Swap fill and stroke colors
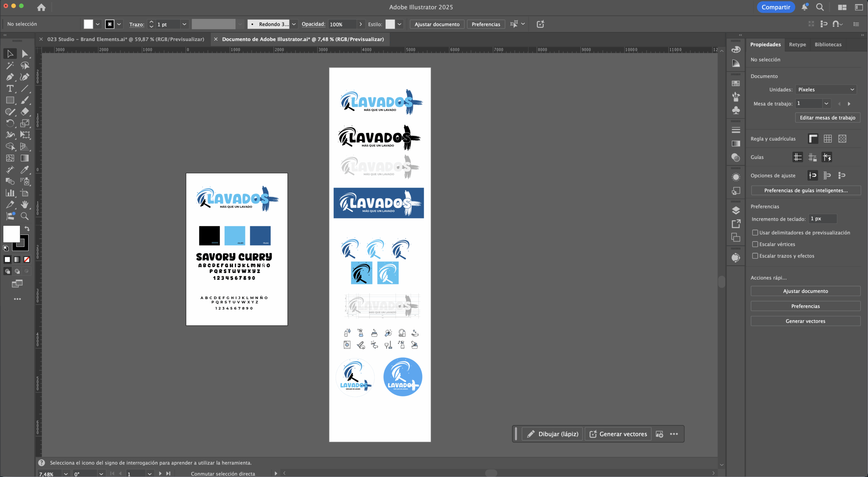Viewport: 868px width, 477px height. (x=27, y=229)
